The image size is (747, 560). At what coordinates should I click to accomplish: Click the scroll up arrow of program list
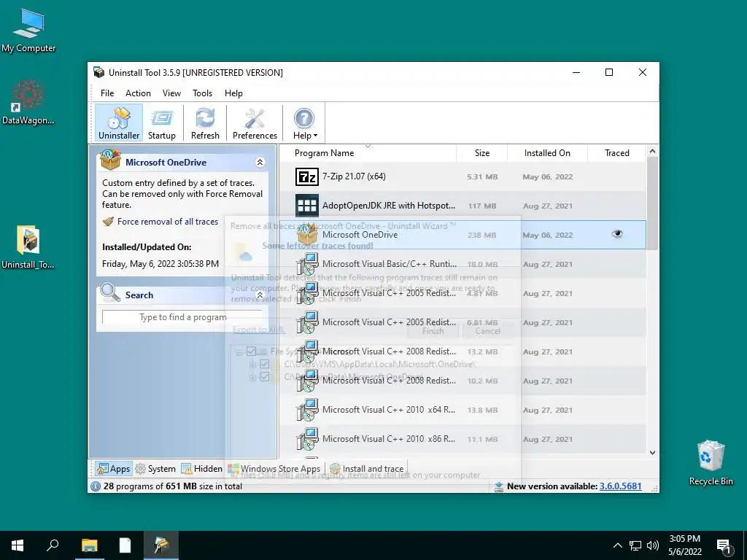(x=653, y=152)
